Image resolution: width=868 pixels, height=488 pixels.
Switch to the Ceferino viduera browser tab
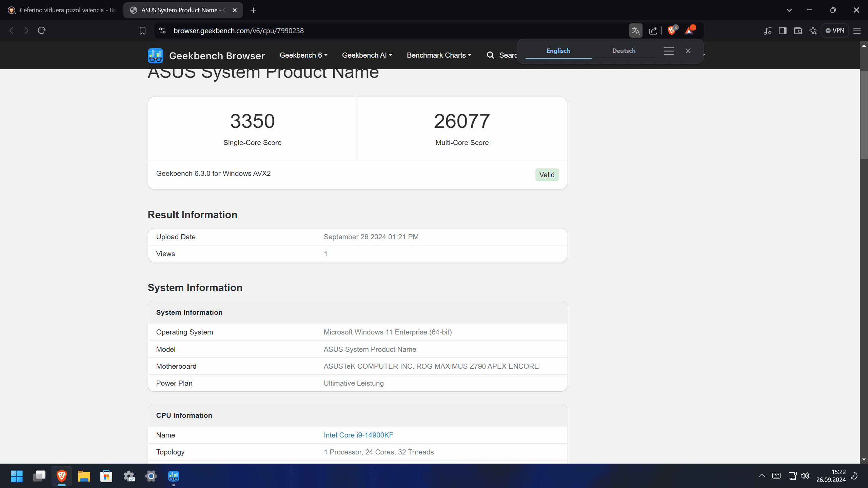tap(63, 10)
